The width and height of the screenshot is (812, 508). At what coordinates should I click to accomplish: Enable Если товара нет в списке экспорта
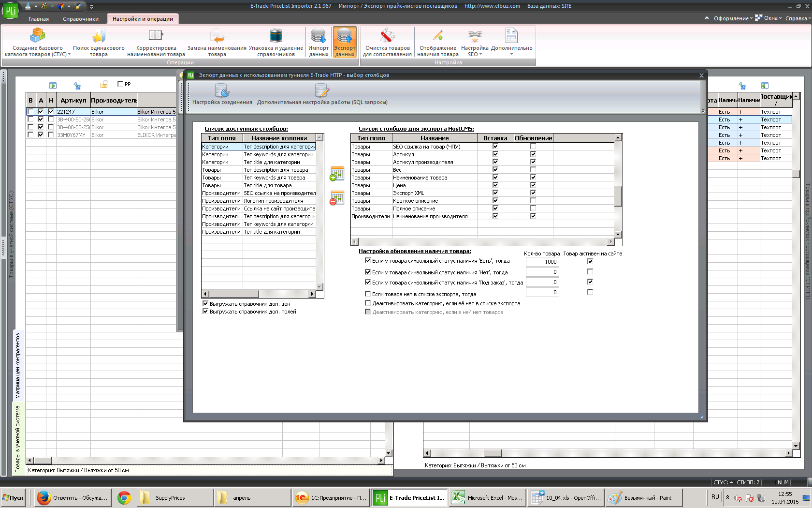(x=368, y=294)
